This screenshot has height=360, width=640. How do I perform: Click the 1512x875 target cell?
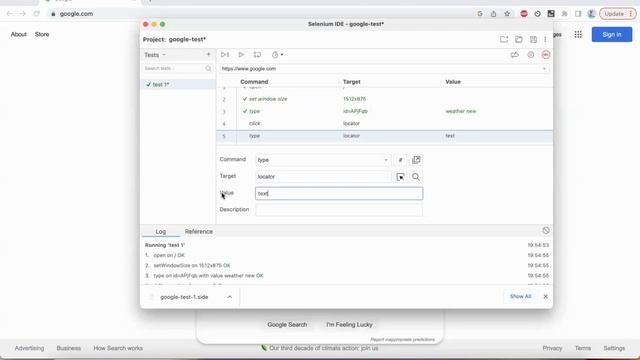[354, 99]
